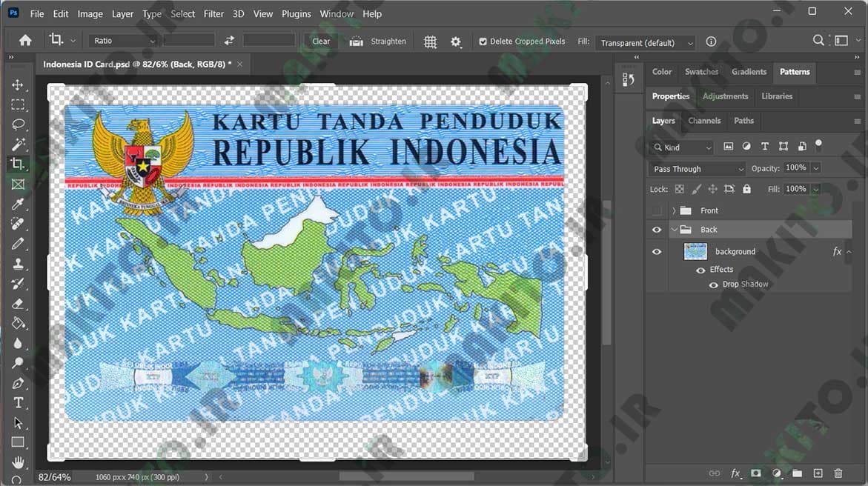Switch to the Swatches tab

(x=701, y=72)
